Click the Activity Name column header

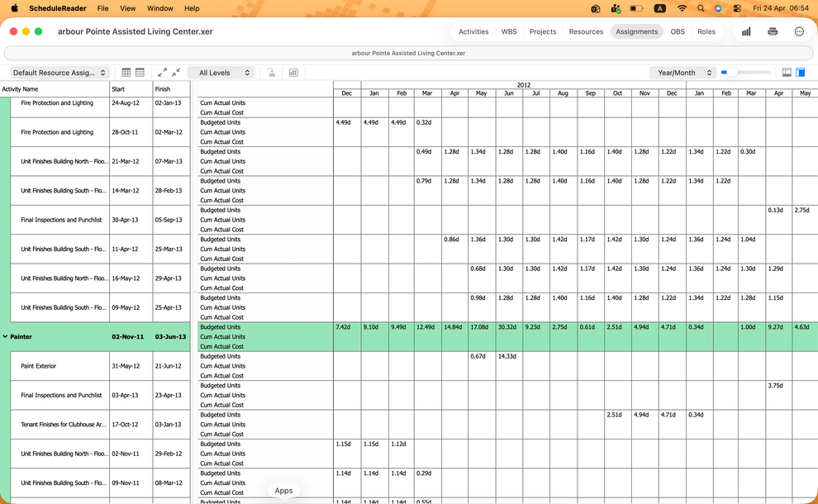pos(55,88)
